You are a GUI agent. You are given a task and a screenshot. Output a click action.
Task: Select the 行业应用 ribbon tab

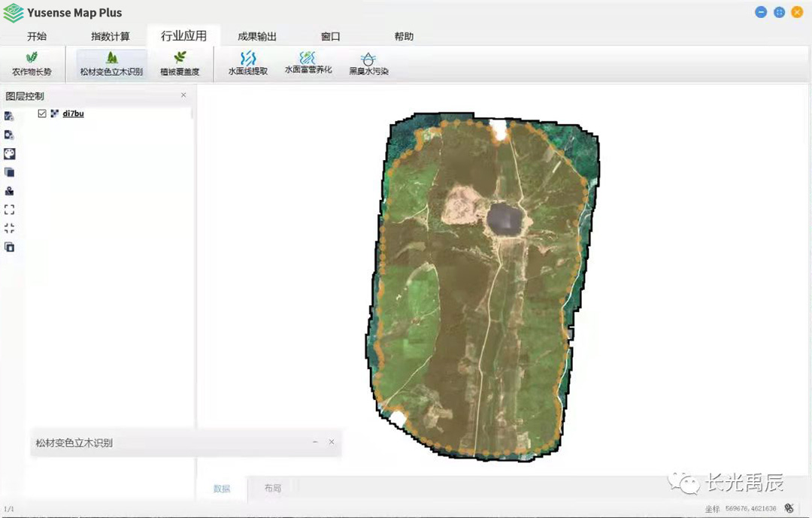tap(184, 36)
